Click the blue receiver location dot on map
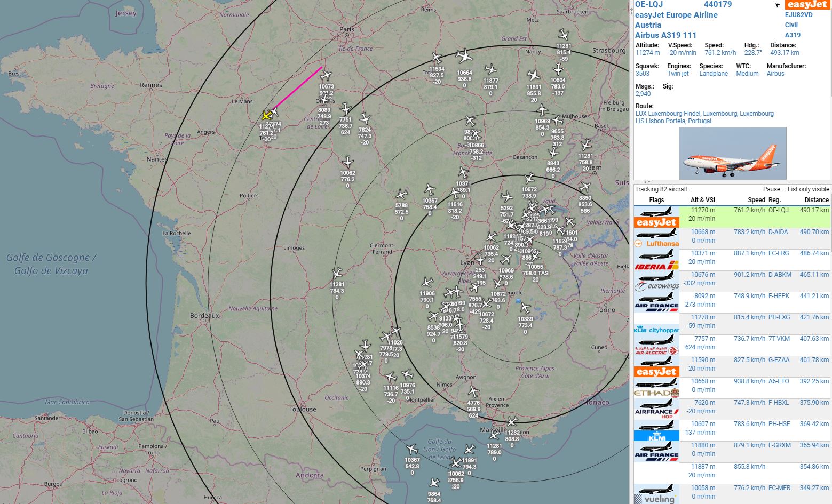The width and height of the screenshot is (832, 504). (518, 301)
